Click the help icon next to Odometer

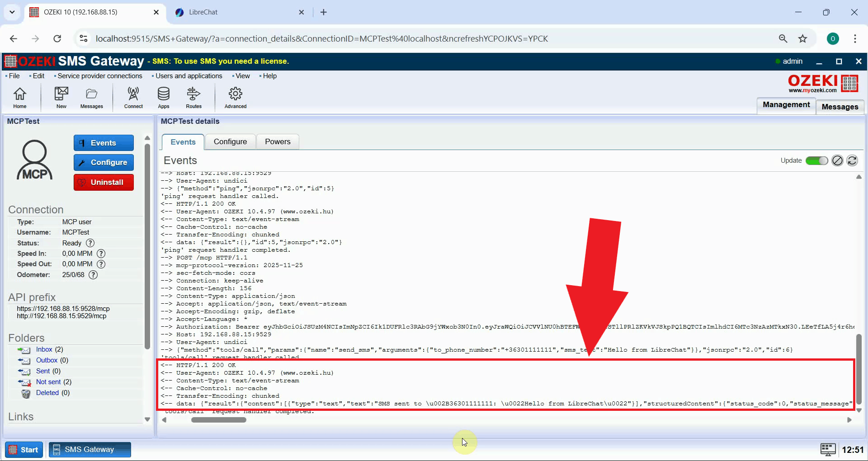pyautogui.click(x=93, y=275)
